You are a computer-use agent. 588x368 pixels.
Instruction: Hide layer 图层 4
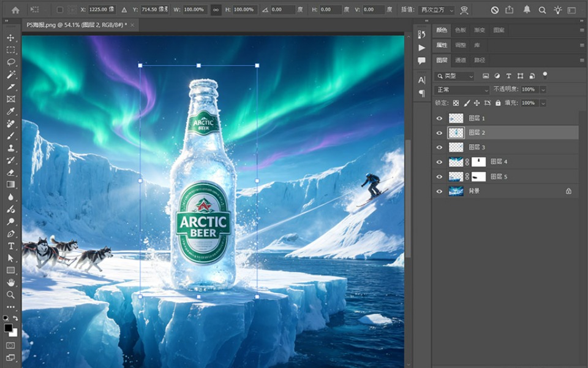[x=439, y=162]
